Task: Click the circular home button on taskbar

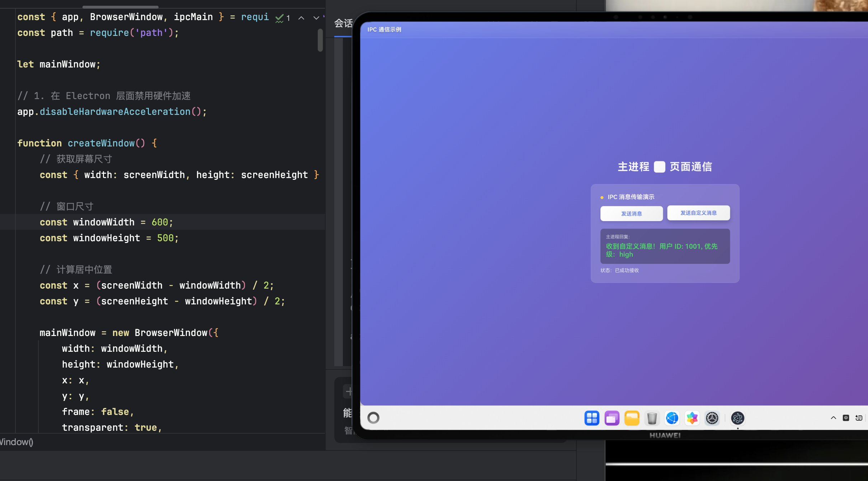Action: (373, 418)
